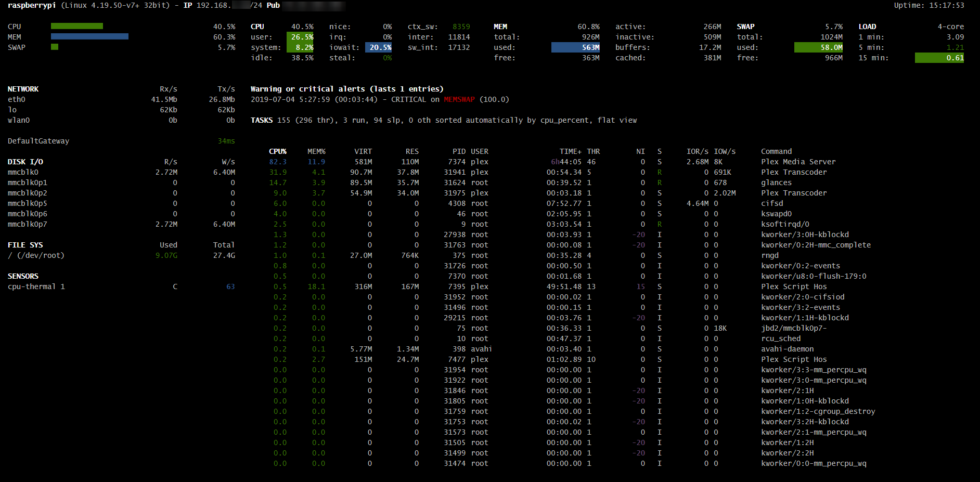
Task: Select the kworker/u8:0-flush-179:0 process
Action: tap(814, 276)
